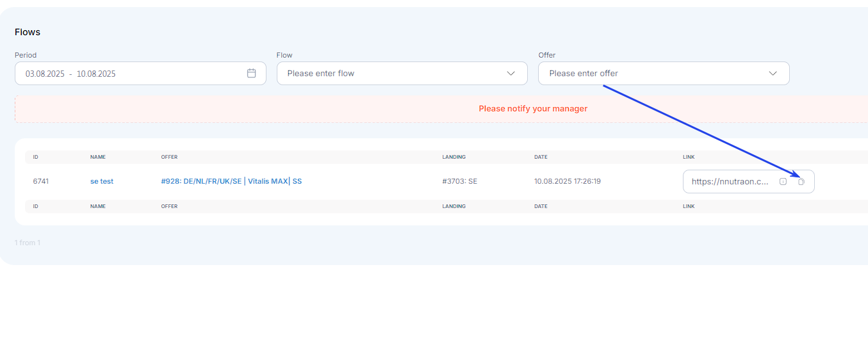Expand the Flow dropdown chevron
This screenshot has height=356, width=868.
click(x=511, y=73)
